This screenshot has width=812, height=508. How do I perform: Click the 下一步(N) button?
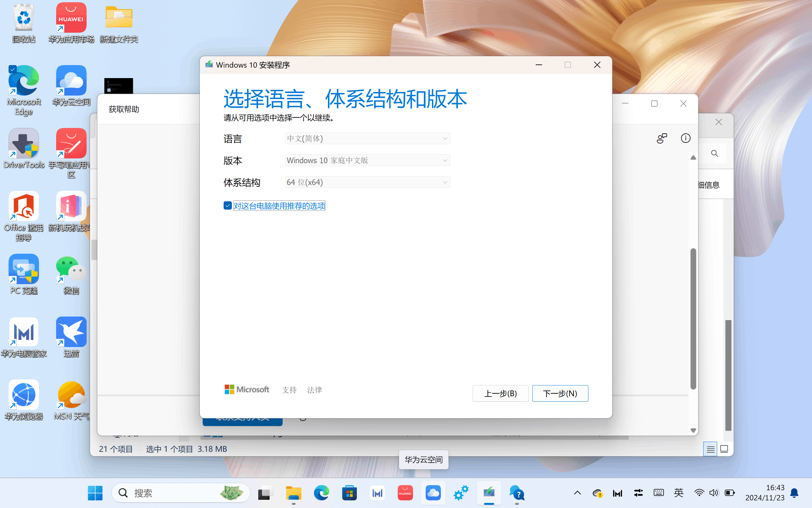click(560, 393)
